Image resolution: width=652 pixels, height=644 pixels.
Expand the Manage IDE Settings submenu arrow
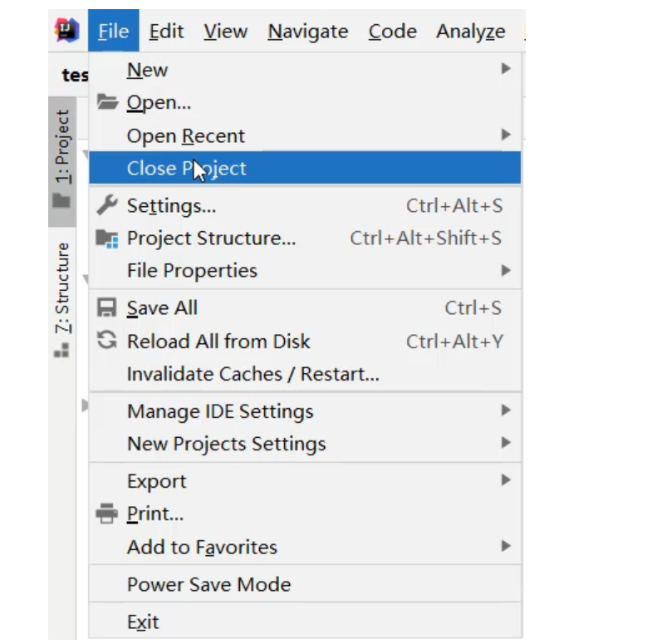point(505,410)
